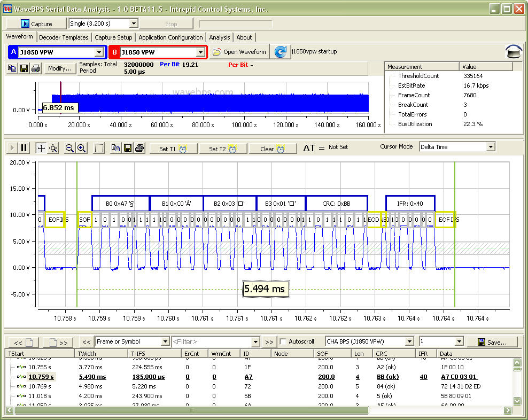Click the TStart column header
The width and height of the screenshot is (528, 420).
pos(40,353)
